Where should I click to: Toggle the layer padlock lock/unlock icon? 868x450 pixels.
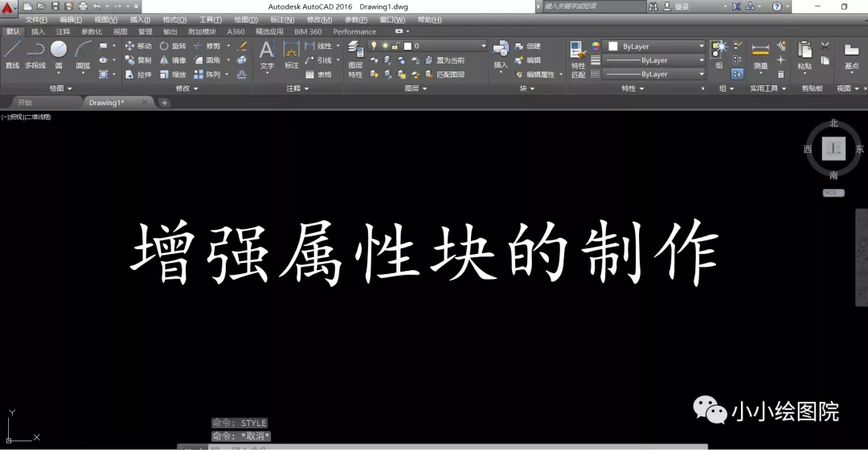[395, 46]
